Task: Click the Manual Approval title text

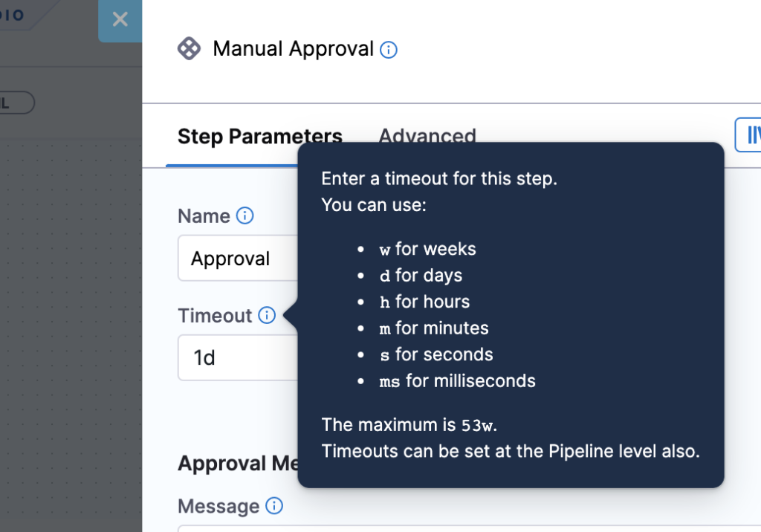Action: point(293,48)
